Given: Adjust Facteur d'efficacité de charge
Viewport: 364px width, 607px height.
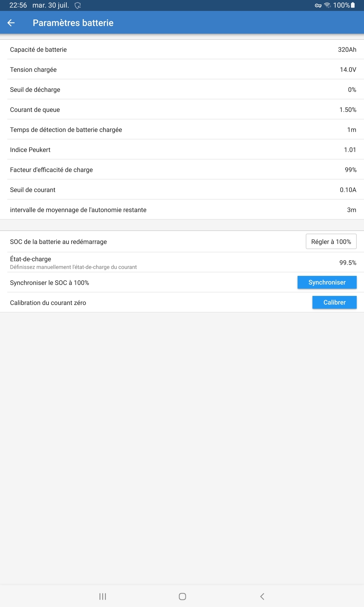Looking at the screenshot, I should 182,170.
